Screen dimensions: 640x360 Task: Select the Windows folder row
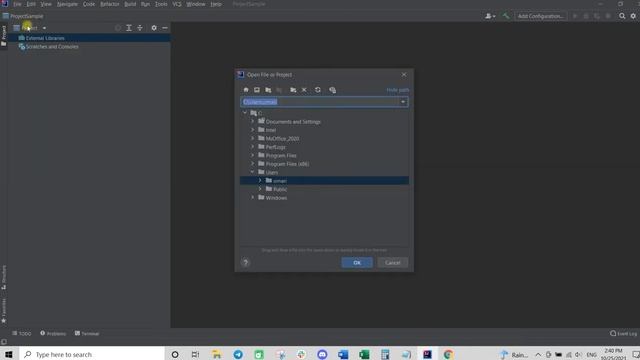[x=324, y=198]
